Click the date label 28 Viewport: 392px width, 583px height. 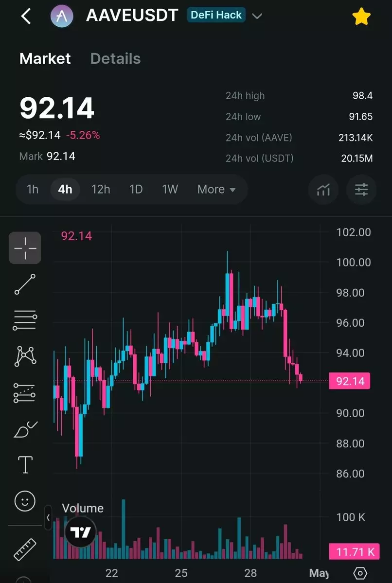[250, 573]
